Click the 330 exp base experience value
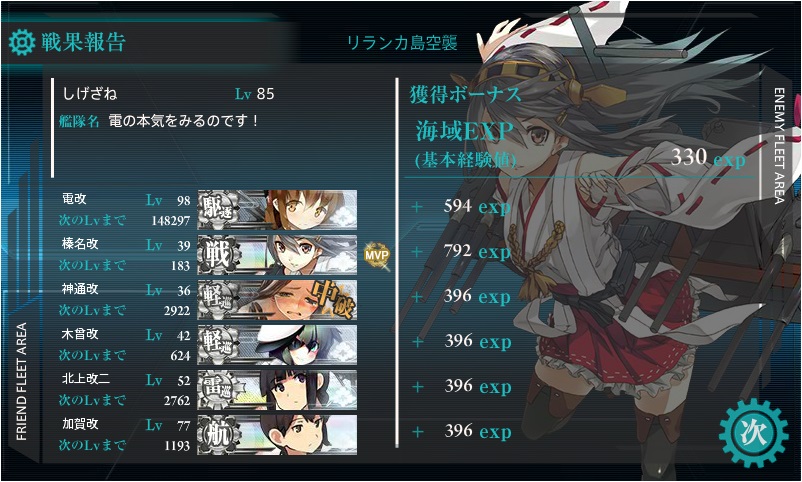The image size is (802, 482). point(708,158)
